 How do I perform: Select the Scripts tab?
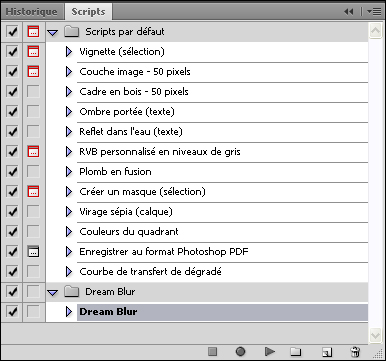(88, 12)
